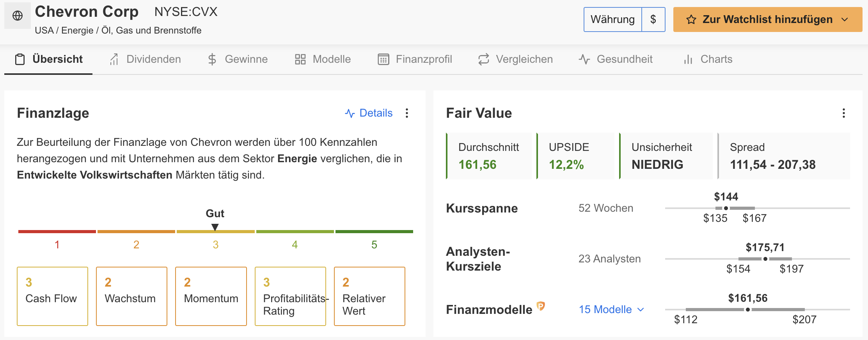Click the clipboard icon of the Übersicht tab
Screen dimensions: 868x340
20,59
